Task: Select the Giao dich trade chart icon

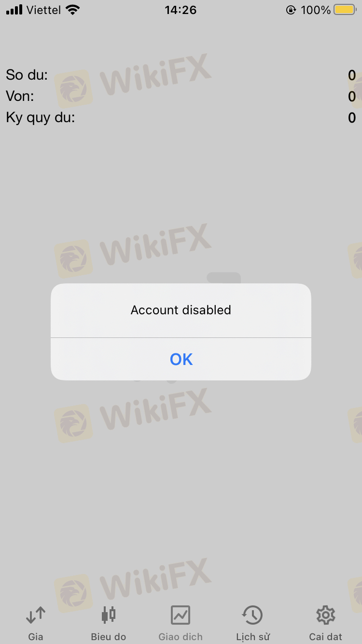Action: [181, 615]
